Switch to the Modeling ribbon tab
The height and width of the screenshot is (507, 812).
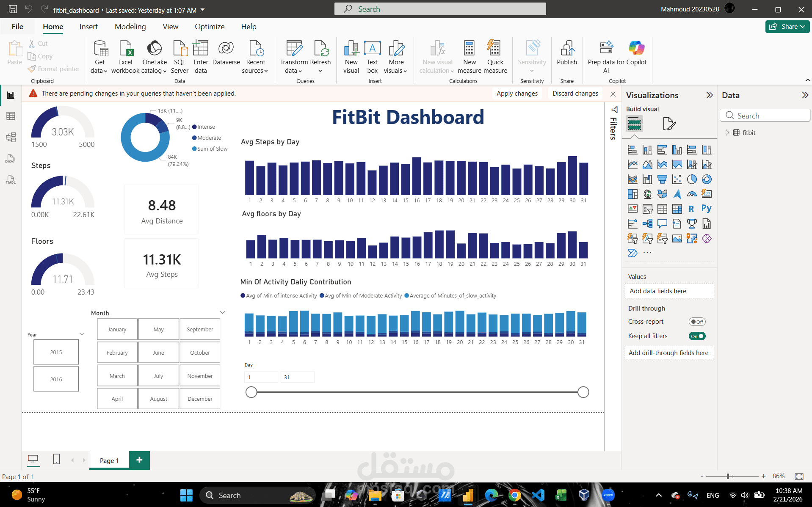[x=130, y=27]
